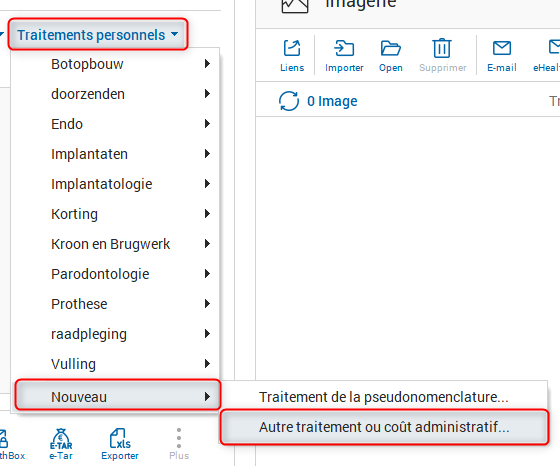Choose Traitement de la pseudonomenclature

(x=384, y=397)
